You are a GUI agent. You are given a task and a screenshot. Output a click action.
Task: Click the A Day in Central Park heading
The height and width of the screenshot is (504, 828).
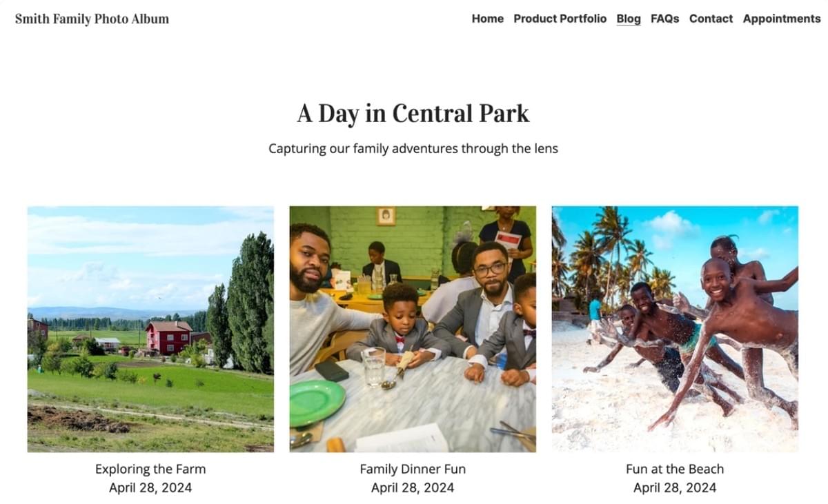[413, 114]
